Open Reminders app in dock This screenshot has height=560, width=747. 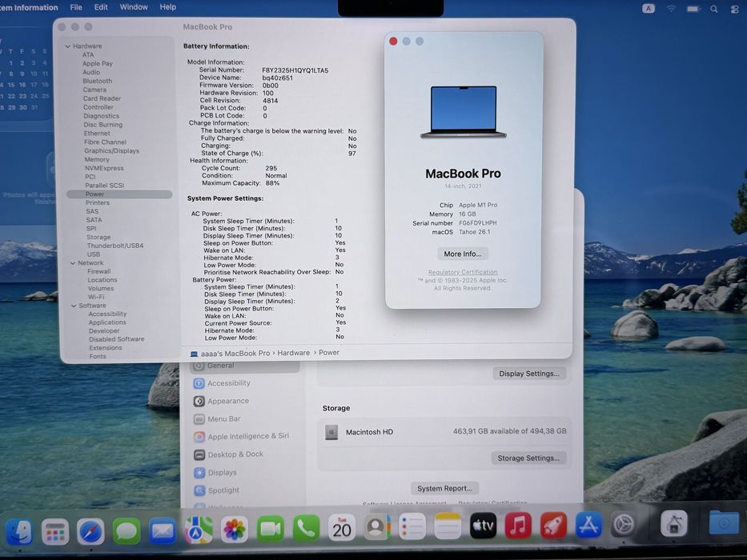(412, 526)
